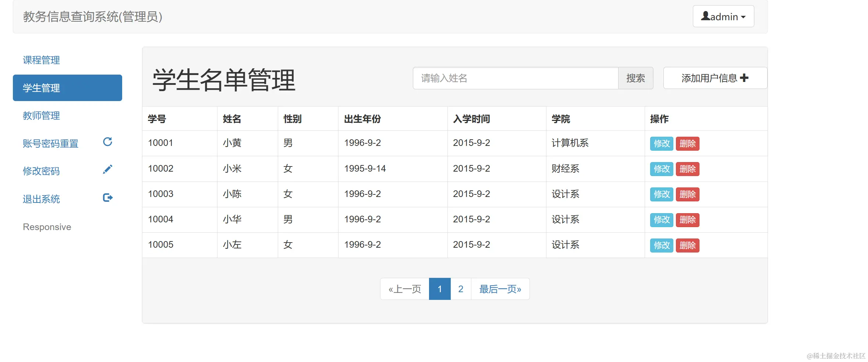The width and height of the screenshot is (868, 362).
Task: Click the 学生管理 sidebar item
Action: click(x=40, y=88)
